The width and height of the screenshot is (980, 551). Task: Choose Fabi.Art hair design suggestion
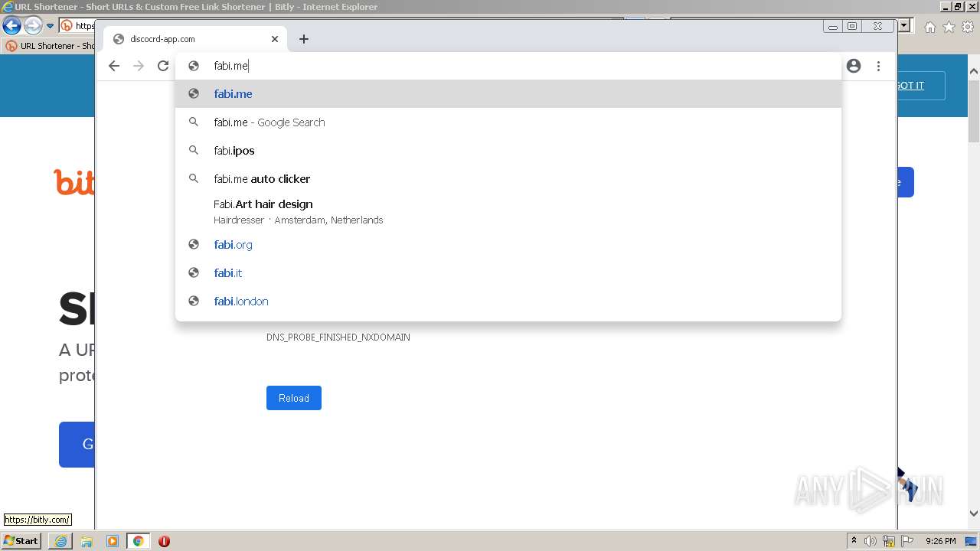508,212
